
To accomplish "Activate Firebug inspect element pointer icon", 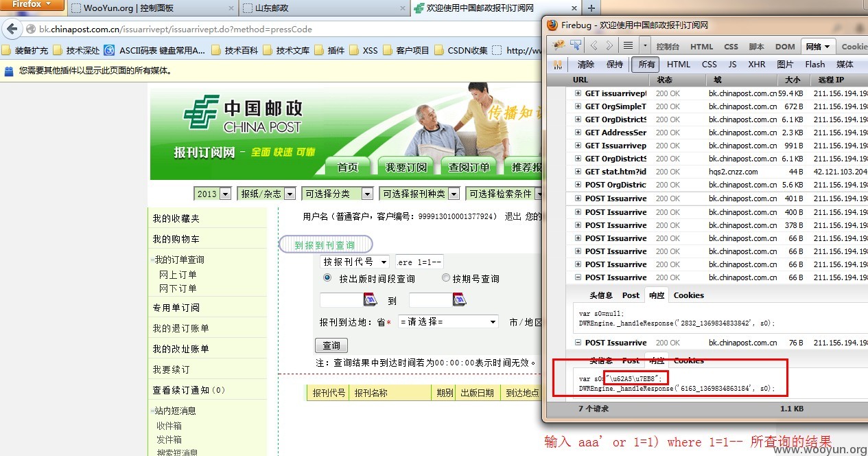I will [x=574, y=45].
